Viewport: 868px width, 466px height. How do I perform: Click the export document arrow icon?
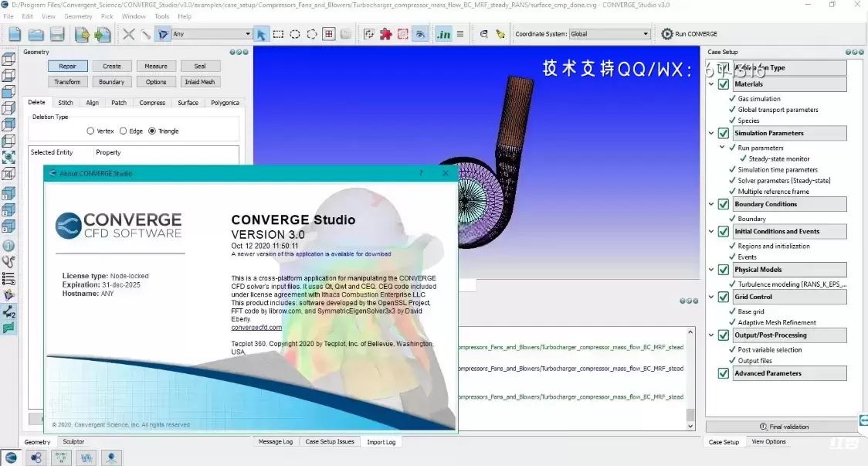pos(82,34)
